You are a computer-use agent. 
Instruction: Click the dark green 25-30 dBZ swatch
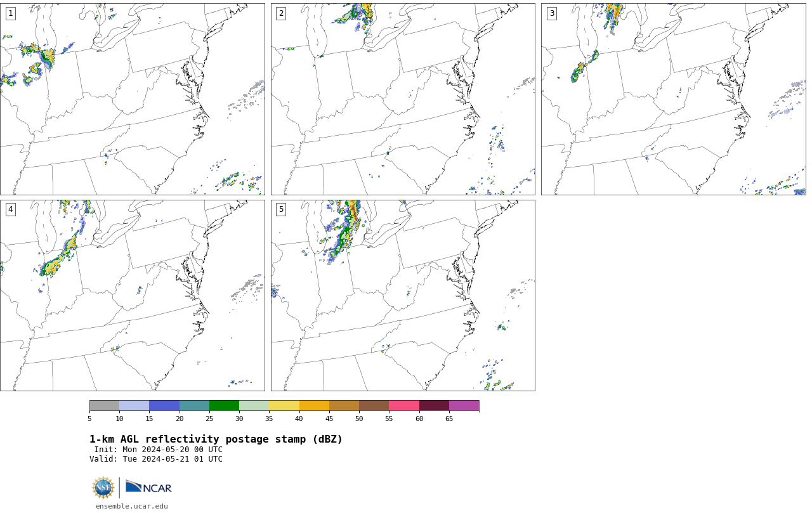coord(224,406)
